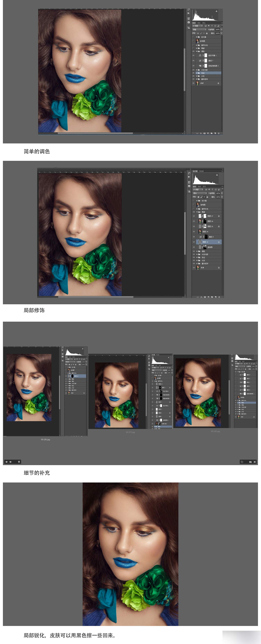Hide the 图层 27 layer

click(x=194, y=216)
